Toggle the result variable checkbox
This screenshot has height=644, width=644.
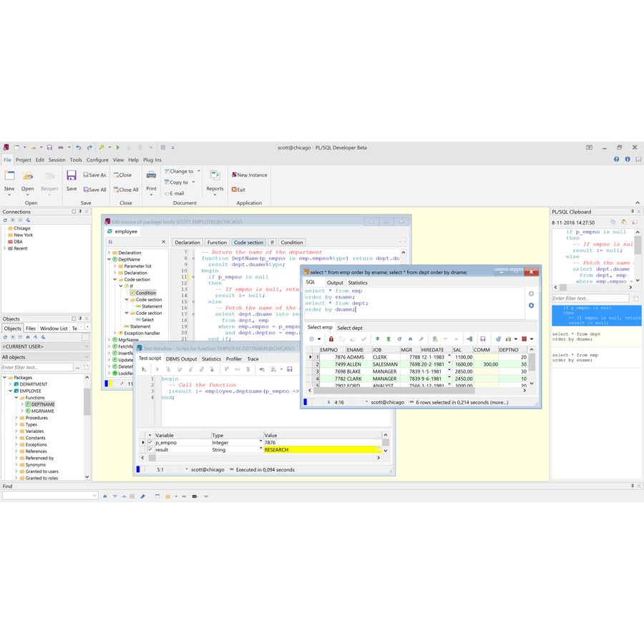click(x=150, y=450)
